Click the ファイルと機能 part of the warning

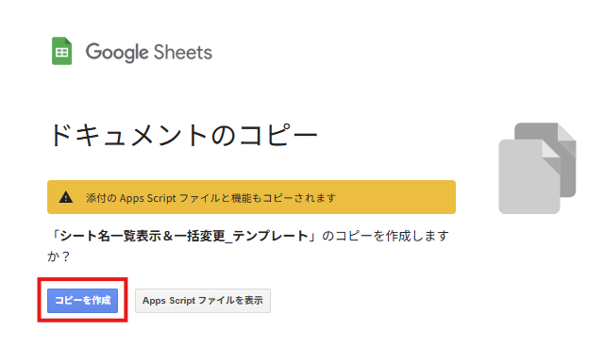pos(215,198)
